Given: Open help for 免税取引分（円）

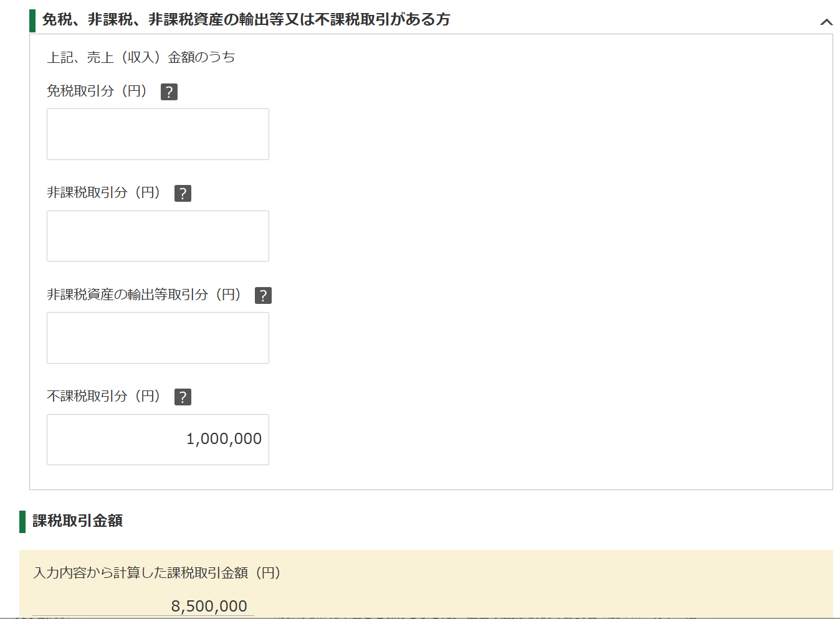Looking at the screenshot, I should [x=169, y=92].
